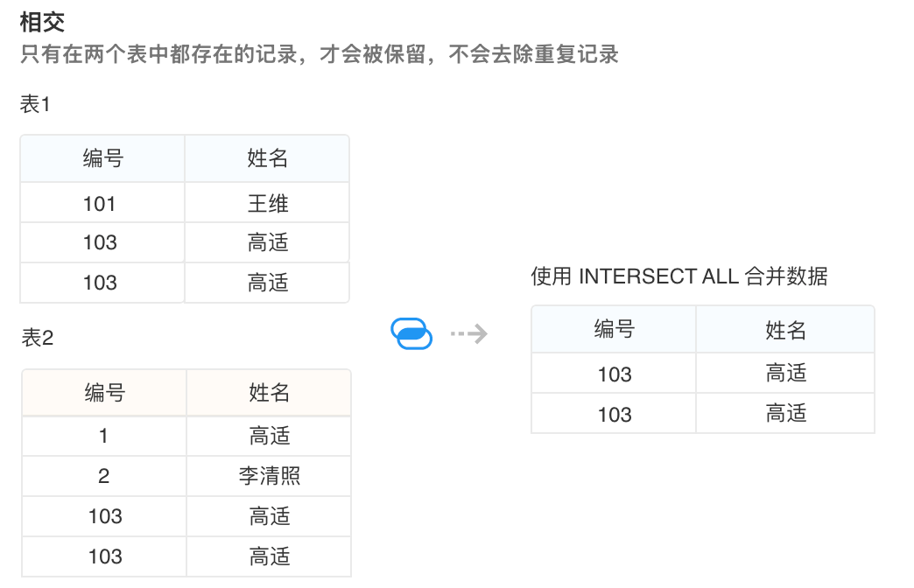Click the blue INTERSECT overlap icon
Viewport: 914px width, 588px height.
coord(411,333)
